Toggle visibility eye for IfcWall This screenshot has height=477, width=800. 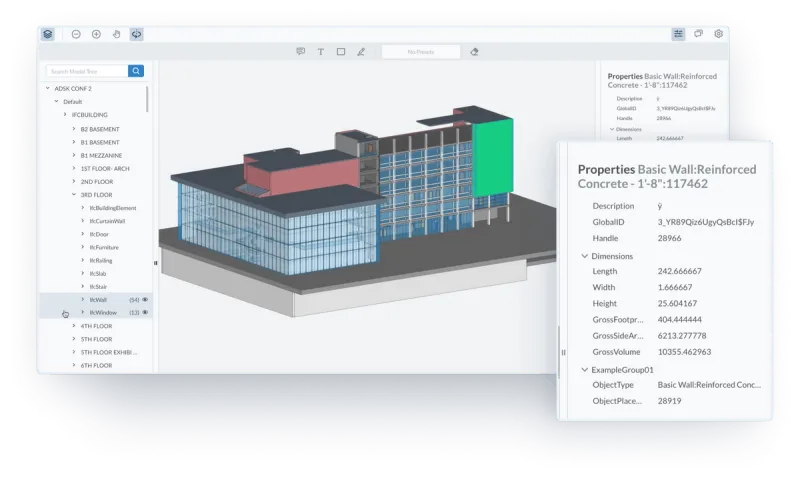click(x=145, y=299)
